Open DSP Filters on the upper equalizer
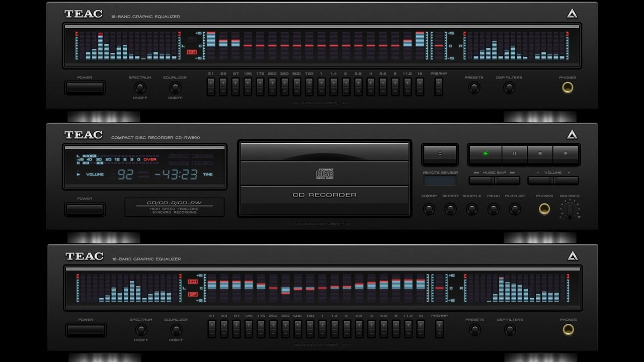Screen dimensions: 644x362 [509, 87]
